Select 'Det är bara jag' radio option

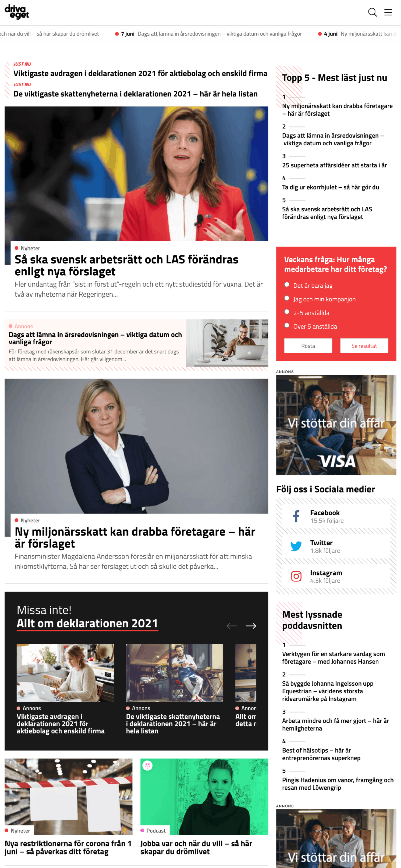(x=287, y=284)
